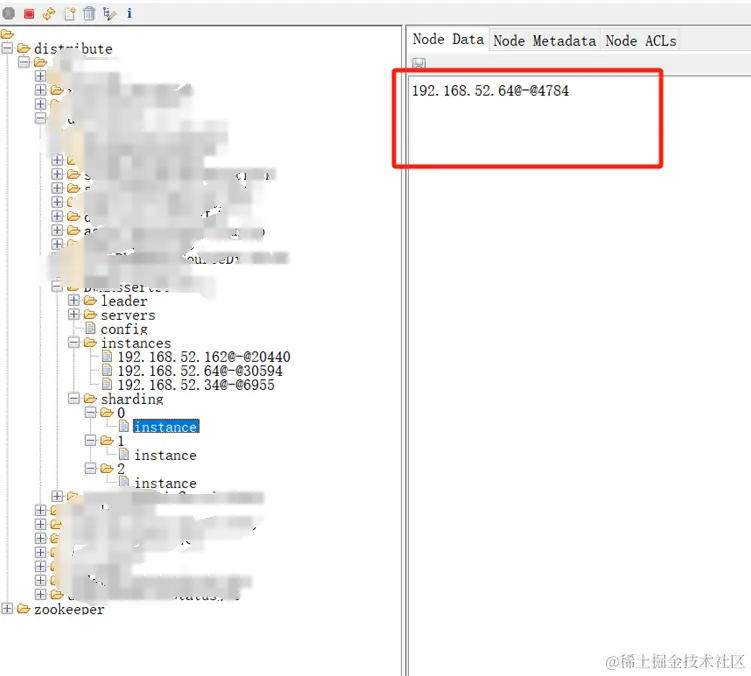Select instance 192.168.52.162@-@20440
This screenshot has height=676, width=751.
point(204,357)
